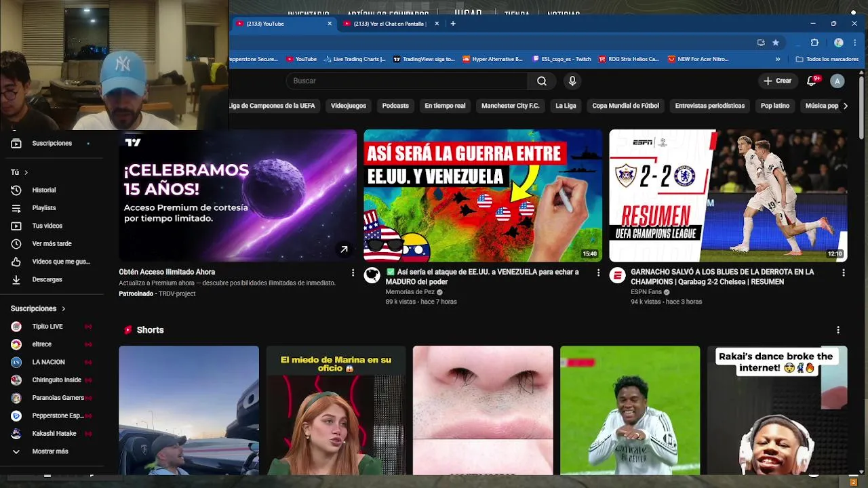Open the Historial sidebar entry
Image resolution: width=868 pixels, height=488 pixels.
[44, 190]
